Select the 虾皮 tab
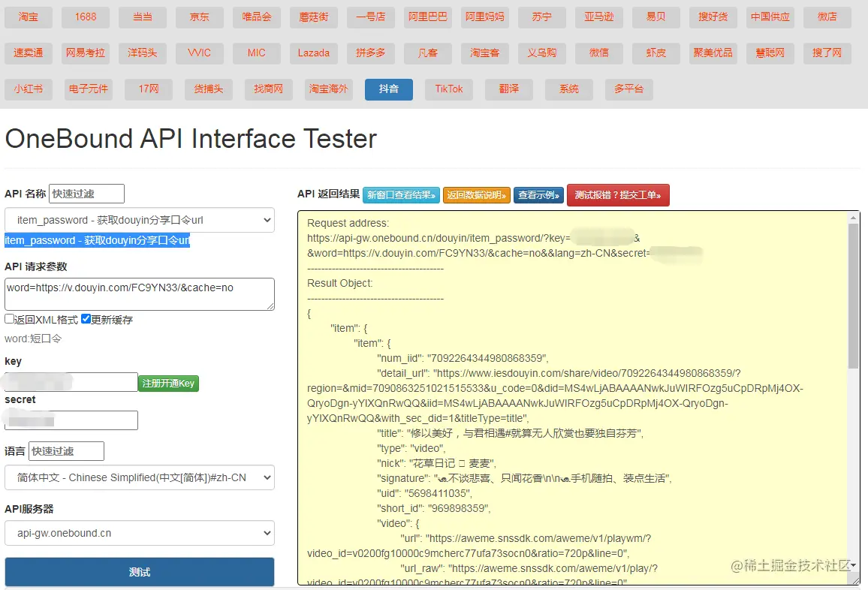The image size is (868, 590). tap(656, 53)
